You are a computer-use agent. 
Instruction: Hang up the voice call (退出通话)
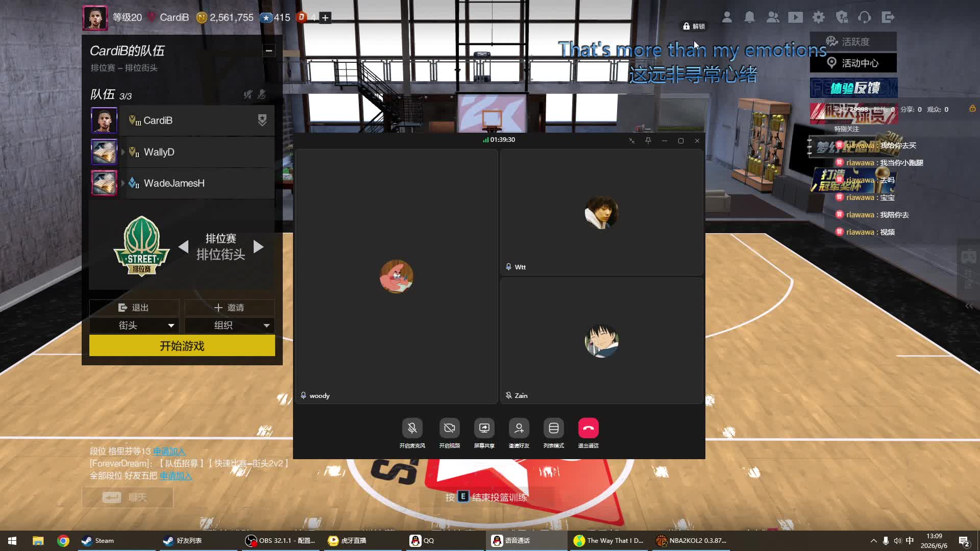[589, 428]
